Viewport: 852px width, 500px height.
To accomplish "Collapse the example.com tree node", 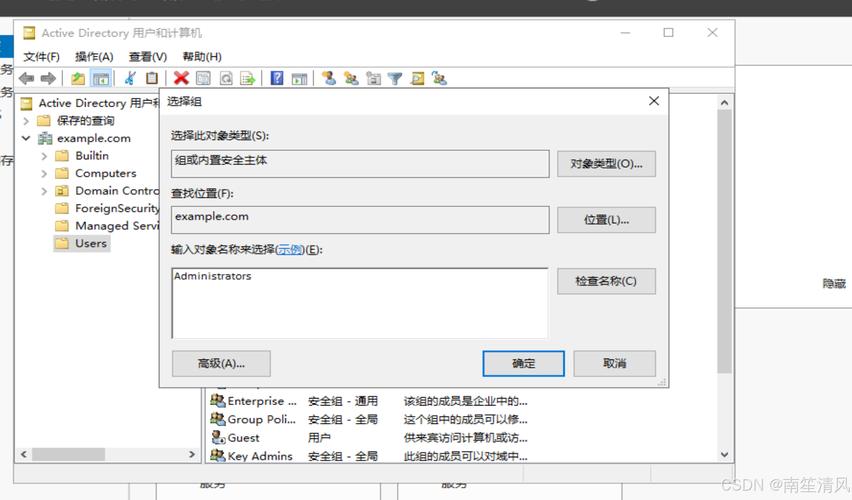I will coord(26,138).
